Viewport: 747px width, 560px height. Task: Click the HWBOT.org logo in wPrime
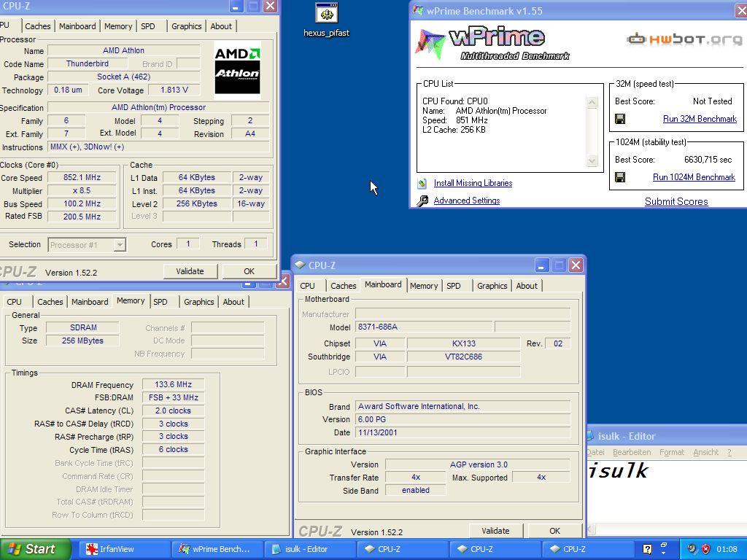click(684, 39)
